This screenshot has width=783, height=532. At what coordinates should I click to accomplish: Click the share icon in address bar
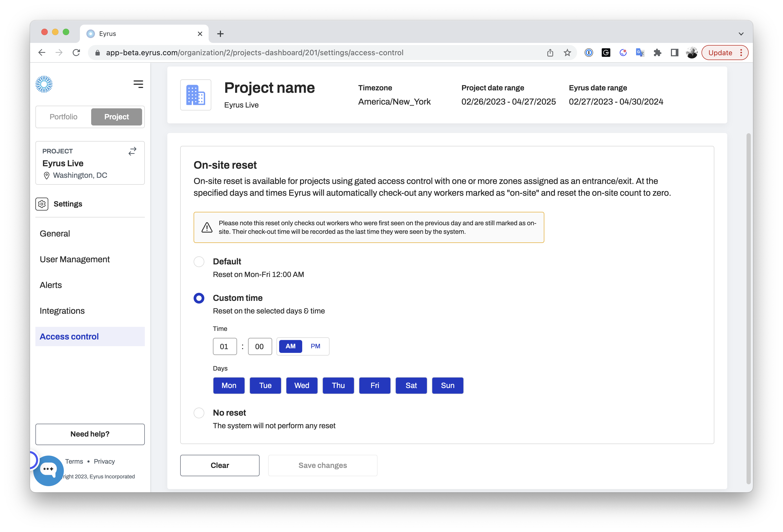(x=550, y=53)
